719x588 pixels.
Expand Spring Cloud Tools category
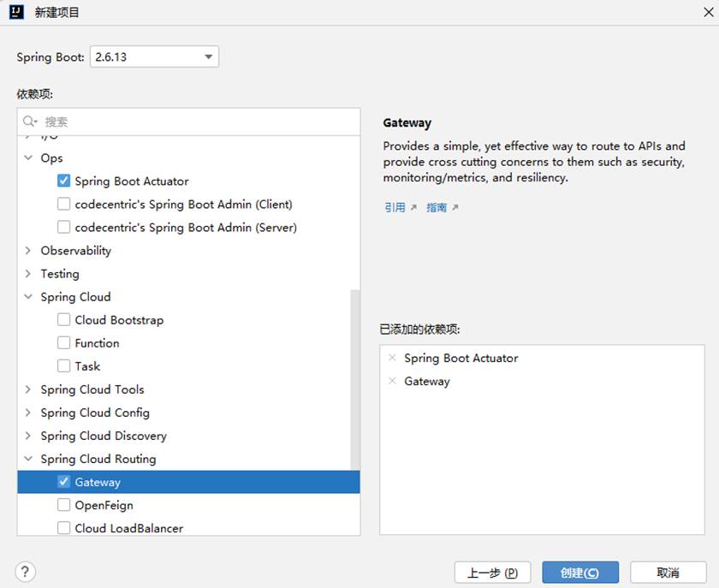(28, 389)
